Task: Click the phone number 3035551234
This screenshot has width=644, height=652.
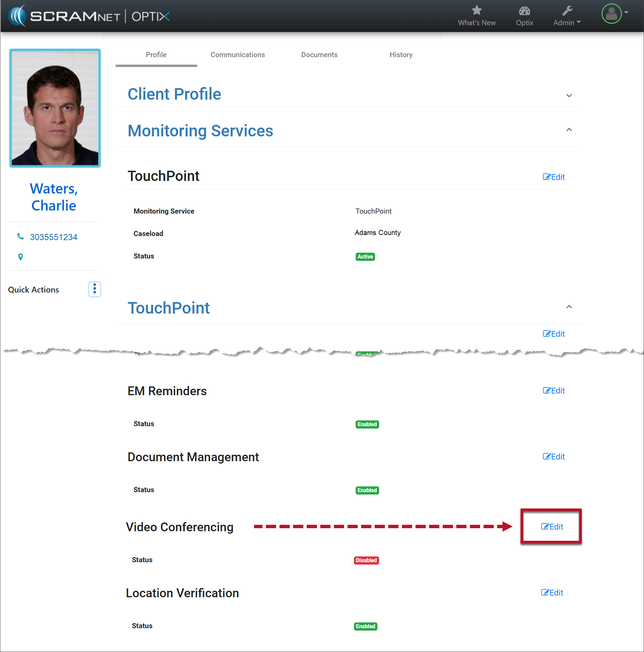Action: [x=53, y=237]
